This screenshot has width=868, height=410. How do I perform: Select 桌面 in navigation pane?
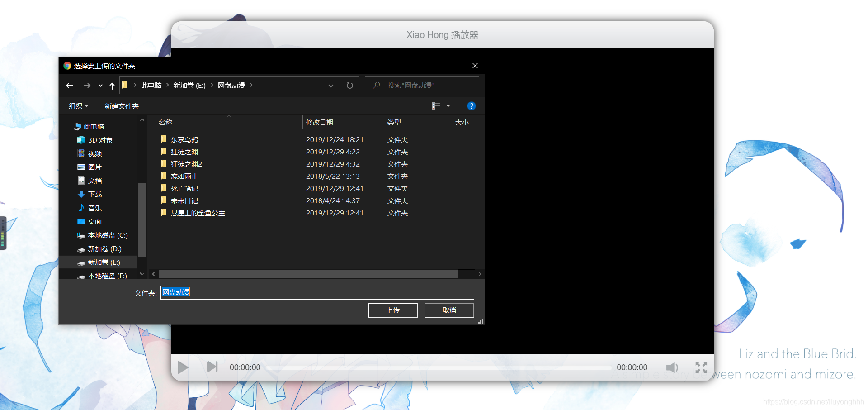click(94, 222)
